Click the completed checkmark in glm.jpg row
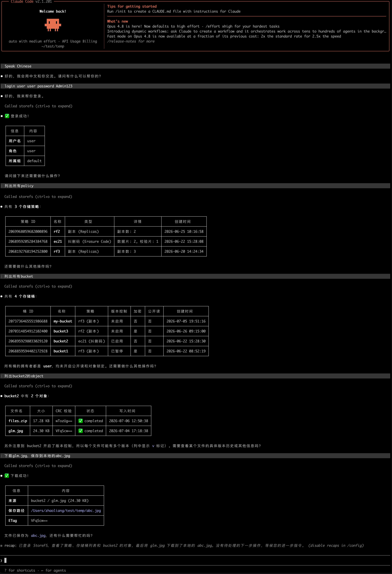 80,431
